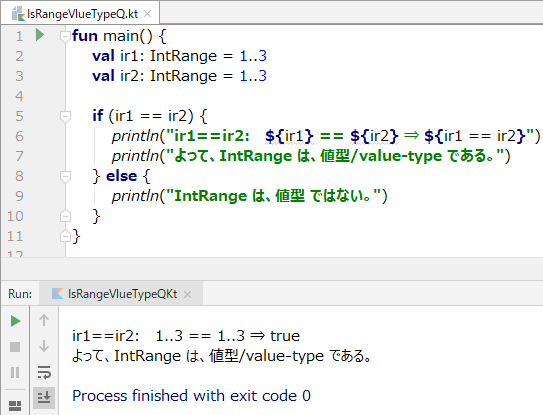The height and width of the screenshot is (415, 543).
Task: Run main from the gutter play icon
Action: click(40, 35)
